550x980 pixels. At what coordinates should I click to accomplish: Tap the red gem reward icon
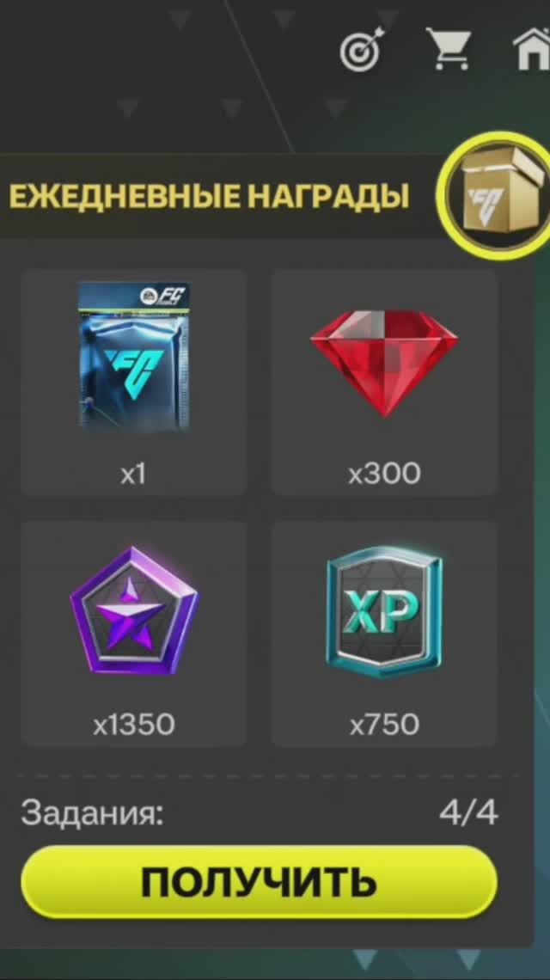pos(384,363)
